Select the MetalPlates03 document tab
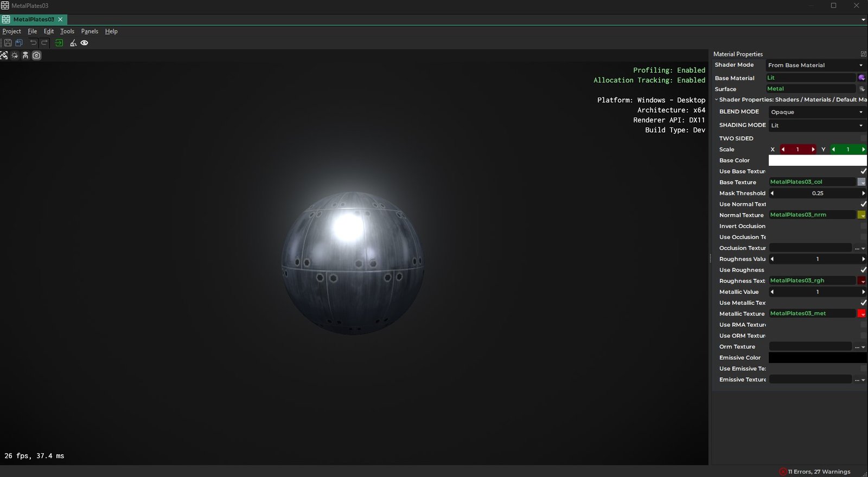 [33, 19]
